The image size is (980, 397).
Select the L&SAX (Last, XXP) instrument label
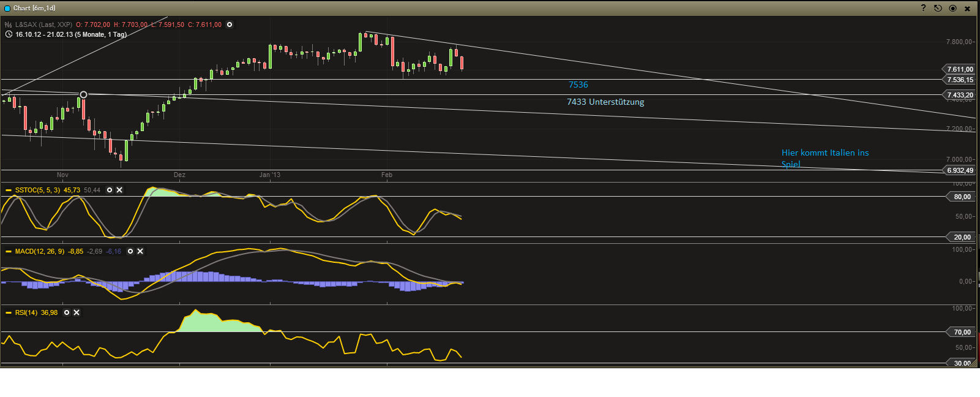[x=43, y=25]
